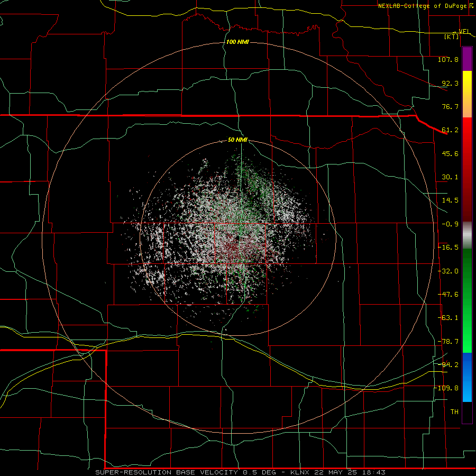
Task: Select the -63.1 legend value
Action: click(x=448, y=318)
